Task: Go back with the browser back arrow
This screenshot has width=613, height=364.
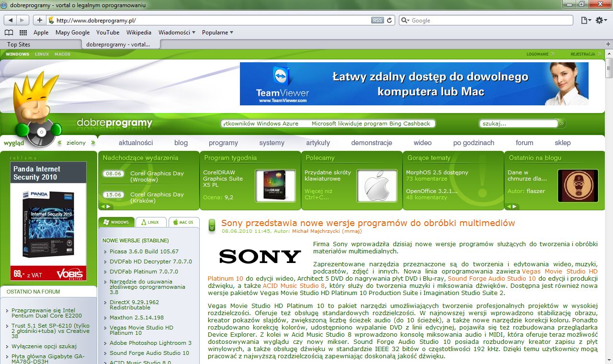Action: click(x=10, y=20)
